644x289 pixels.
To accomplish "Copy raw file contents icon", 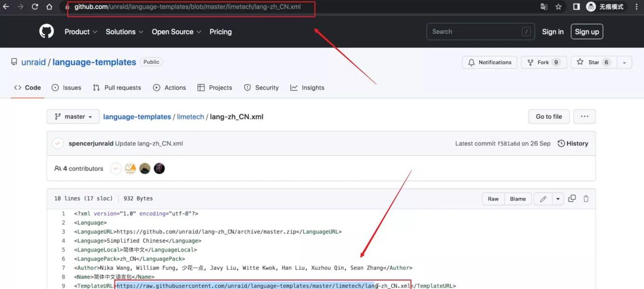I will tap(572, 199).
